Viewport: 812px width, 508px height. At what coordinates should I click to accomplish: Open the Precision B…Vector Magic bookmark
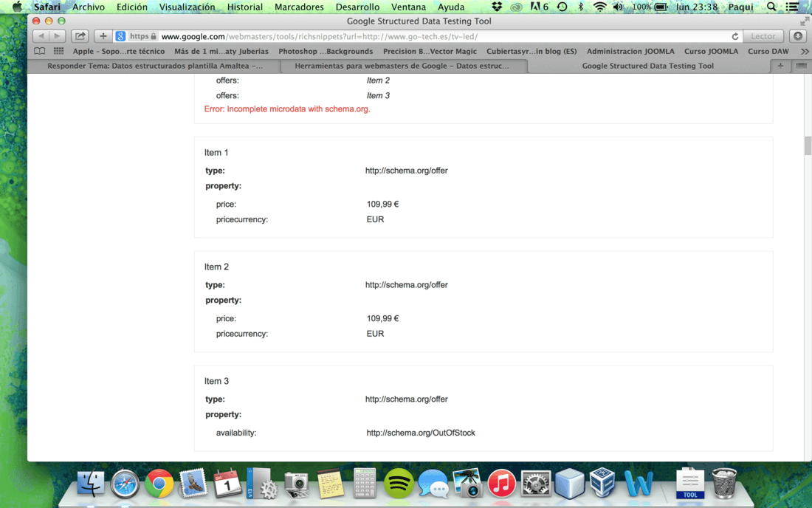pyautogui.click(x=430, y=51)
